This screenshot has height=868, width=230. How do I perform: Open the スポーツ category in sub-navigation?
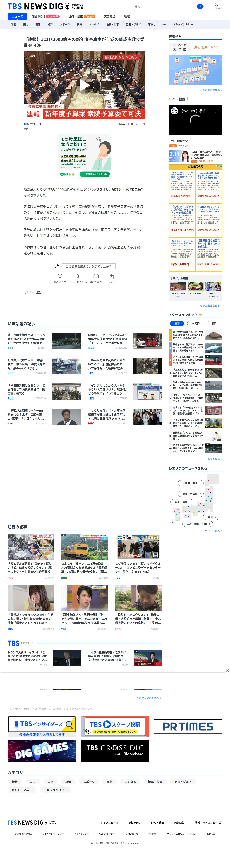[x=65, y=24]
